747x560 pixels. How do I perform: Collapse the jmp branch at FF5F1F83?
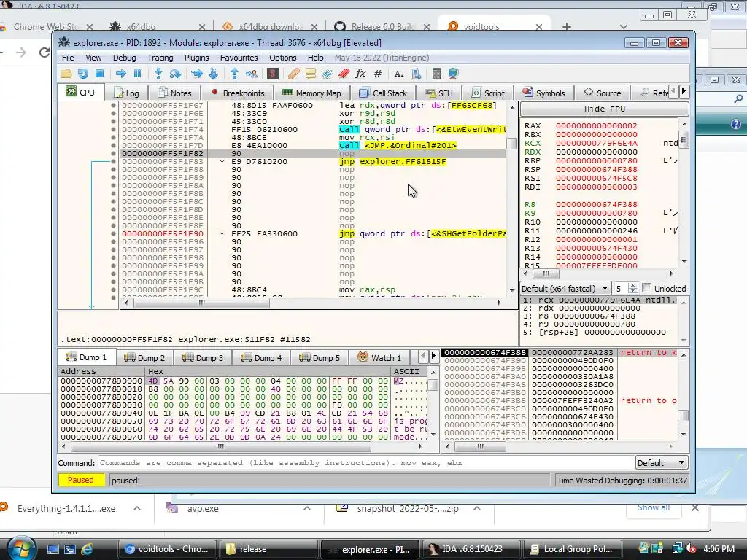pos(222,161)
